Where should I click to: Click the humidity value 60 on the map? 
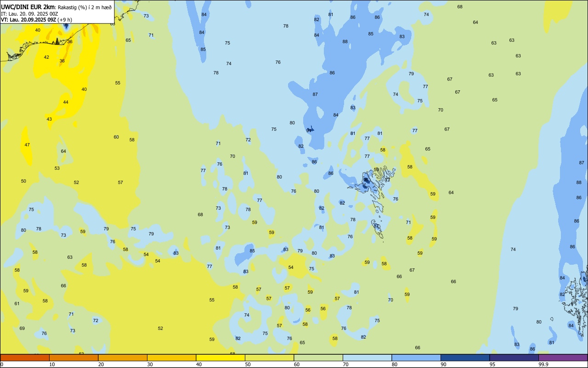pos(116,137)
